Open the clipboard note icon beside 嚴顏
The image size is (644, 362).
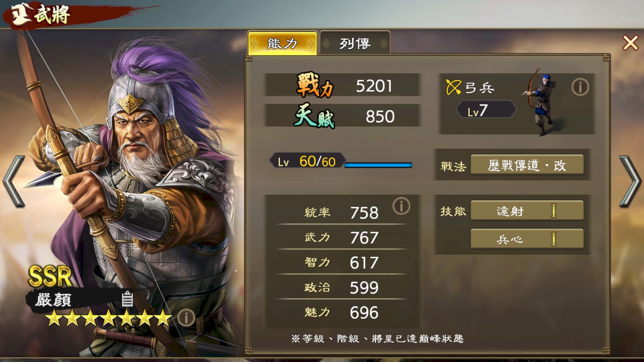127,299
